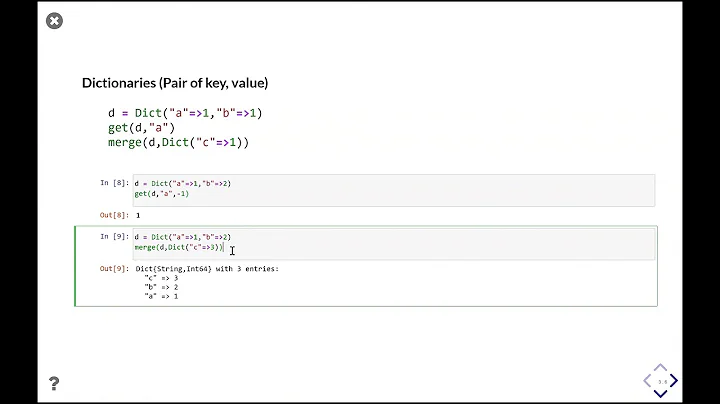Go to the next slide with right arrow
The image size is (720, 404).
(675, 380)
